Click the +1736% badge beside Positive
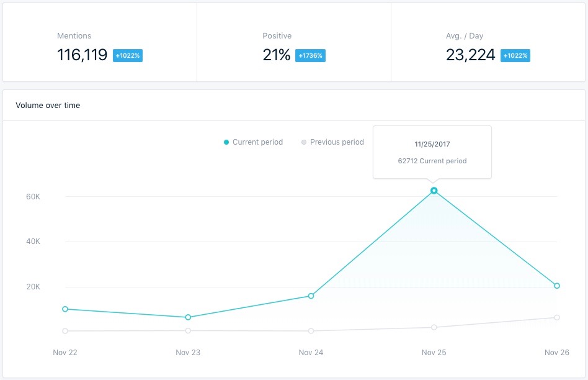The image size is (588, 380). pyautogui.click(x=310, y=56)
